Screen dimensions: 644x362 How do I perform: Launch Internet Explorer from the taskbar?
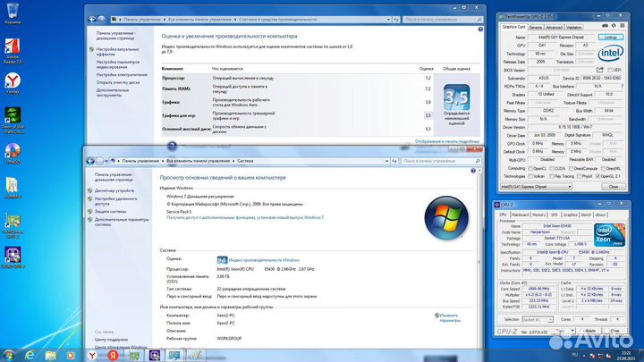coord(30,356)
